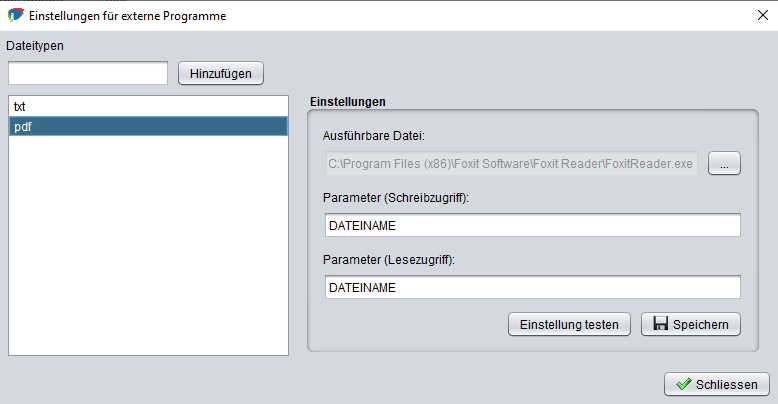Click the application icon in the title bar
This screenshot has height=404, width=778.
15,16
